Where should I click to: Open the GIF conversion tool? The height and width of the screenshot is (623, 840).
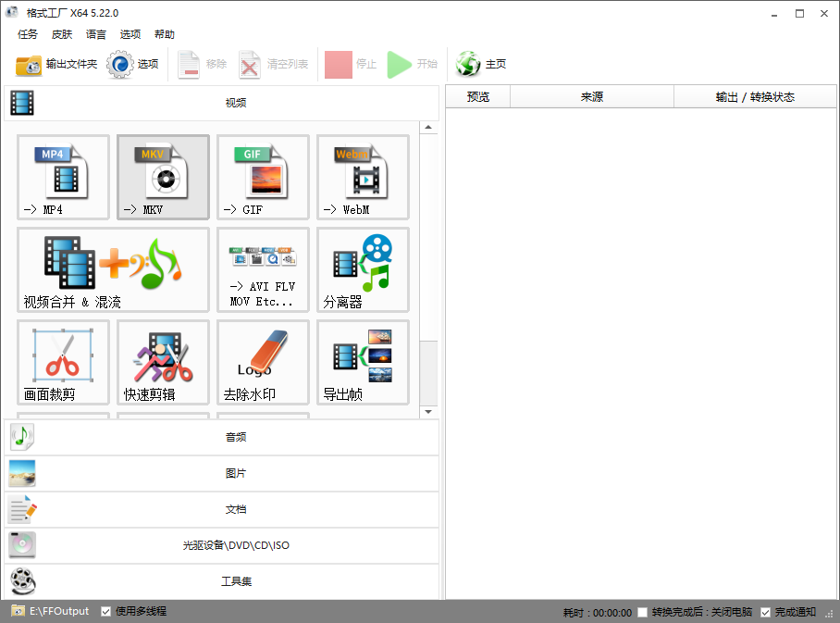tap(263, 177)
